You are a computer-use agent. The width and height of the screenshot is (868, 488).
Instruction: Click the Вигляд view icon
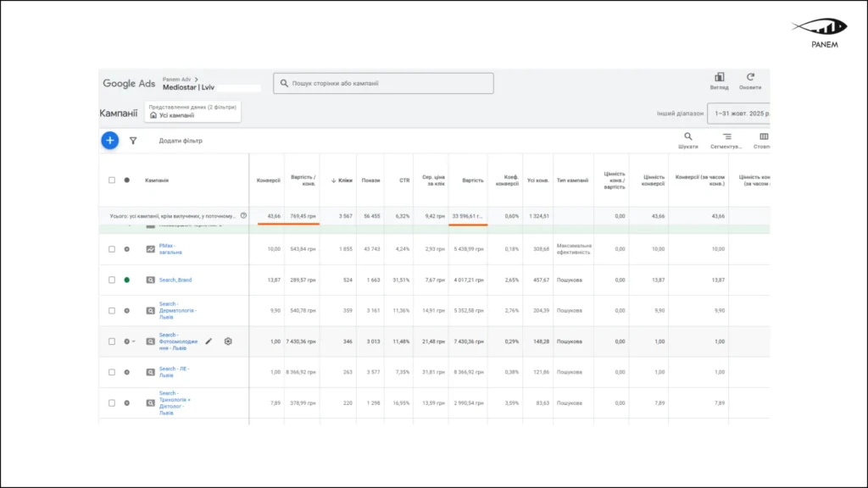click(x=719, y=77)
